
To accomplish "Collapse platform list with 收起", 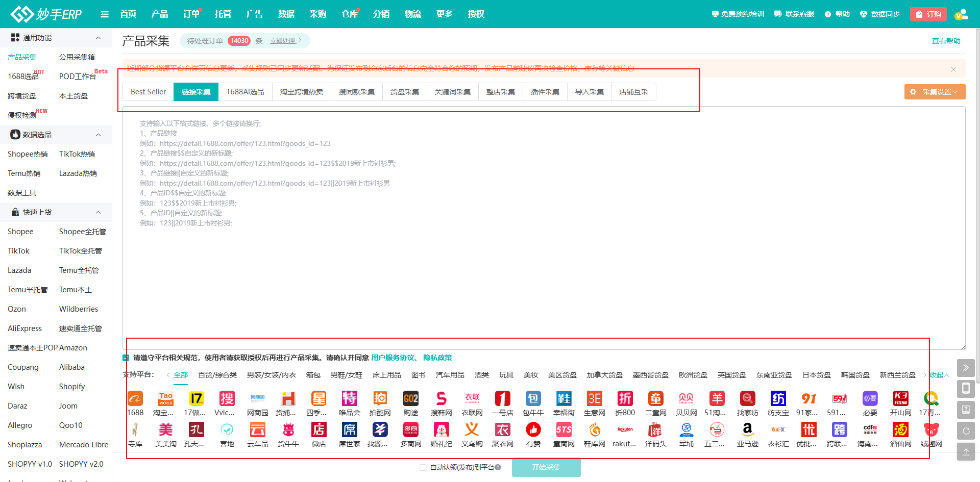I will 939,375.
